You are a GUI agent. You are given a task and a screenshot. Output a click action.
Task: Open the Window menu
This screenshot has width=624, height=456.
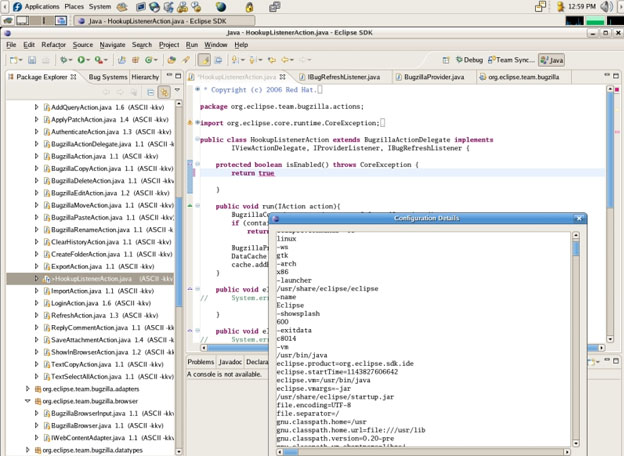tap(216, 45)
